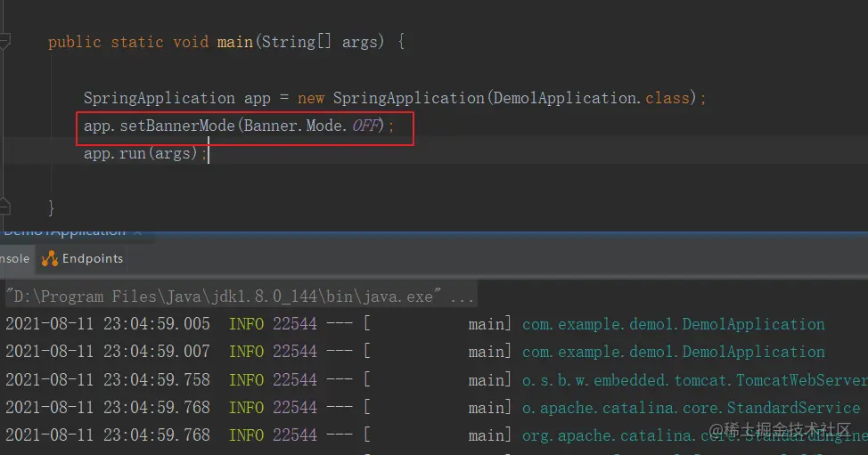This screenshot has height=455, width=868.
Task: Click the Endpoints tab icon
Action: coord(49,259)
